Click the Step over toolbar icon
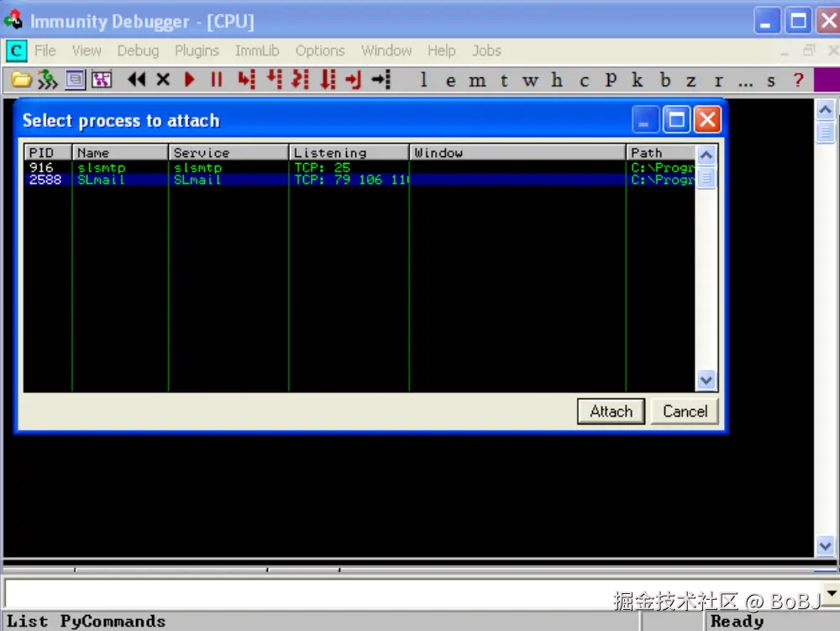Viewport: 840px width, 631px height. tap(275, 80)
